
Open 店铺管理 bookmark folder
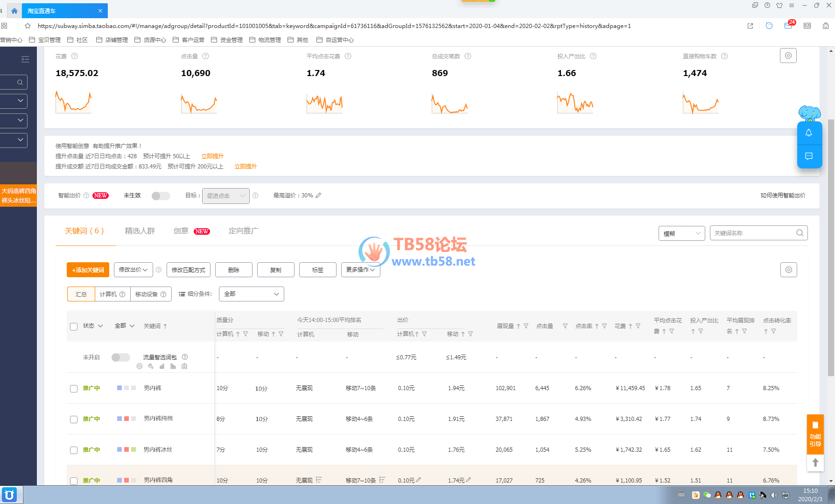112,40
